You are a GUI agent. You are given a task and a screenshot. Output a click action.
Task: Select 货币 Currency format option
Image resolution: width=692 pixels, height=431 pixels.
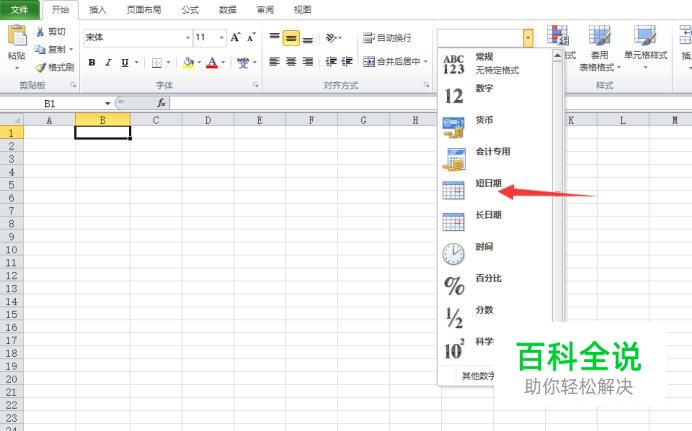pos(495,127)
